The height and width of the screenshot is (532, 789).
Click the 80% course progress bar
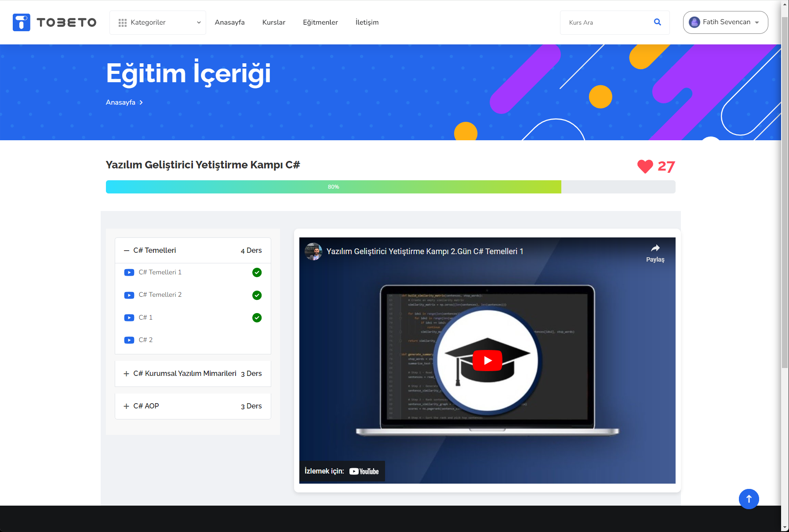pyautogui.click(x=333, y=186)
